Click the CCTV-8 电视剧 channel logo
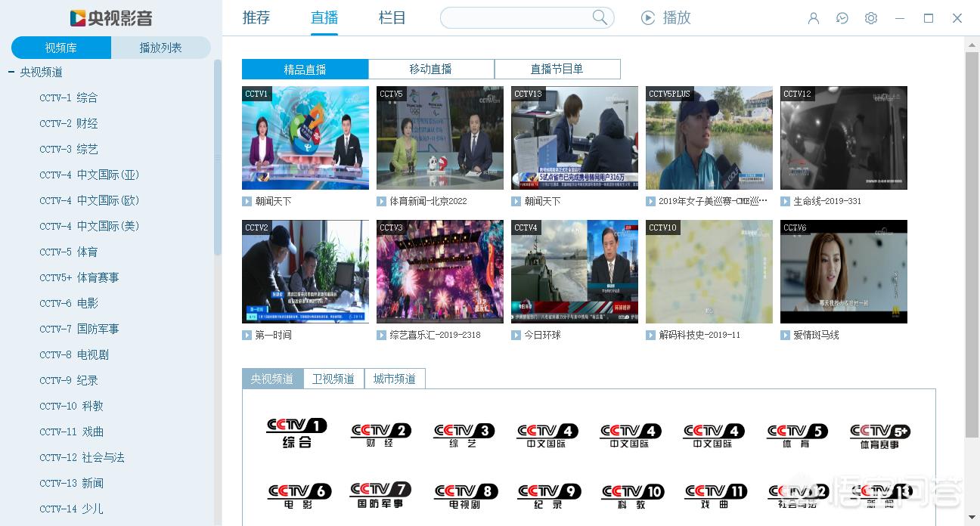This screenshot has height=526, width=980. click(x=467, y=495)
